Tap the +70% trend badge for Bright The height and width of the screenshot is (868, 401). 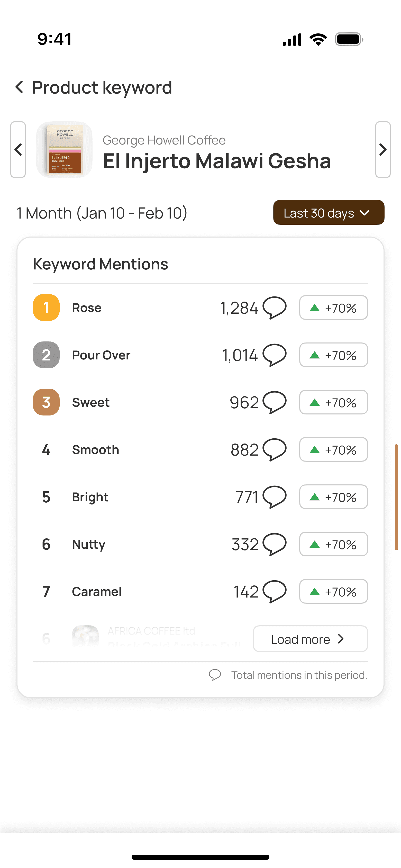pyautogui.click(x=333, y=497)
